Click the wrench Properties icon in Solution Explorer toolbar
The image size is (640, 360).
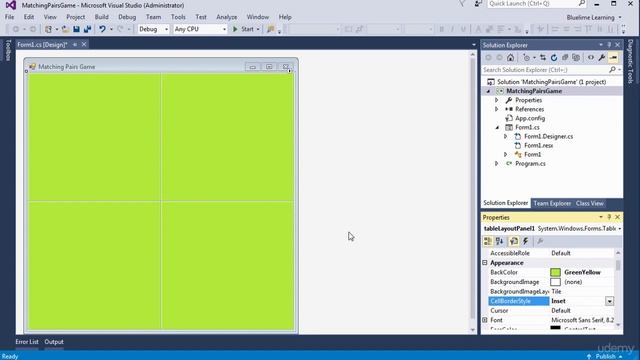coord(602,58)
